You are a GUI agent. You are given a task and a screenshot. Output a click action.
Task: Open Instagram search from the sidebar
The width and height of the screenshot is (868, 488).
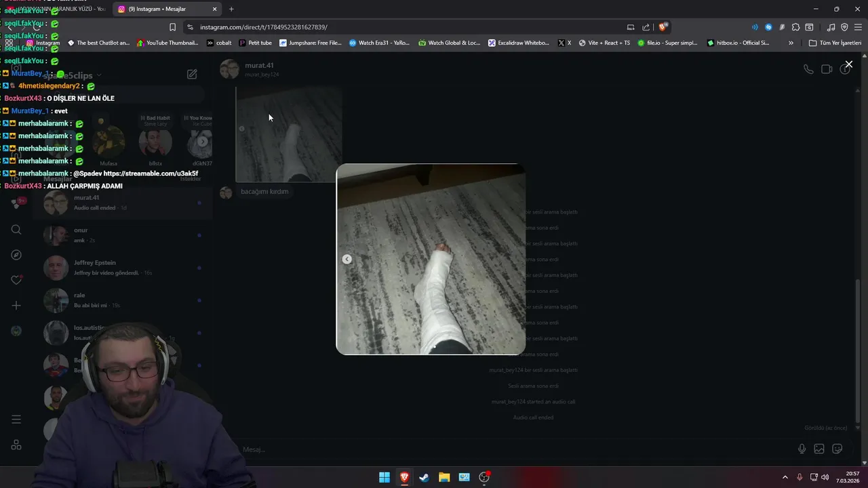16,230
